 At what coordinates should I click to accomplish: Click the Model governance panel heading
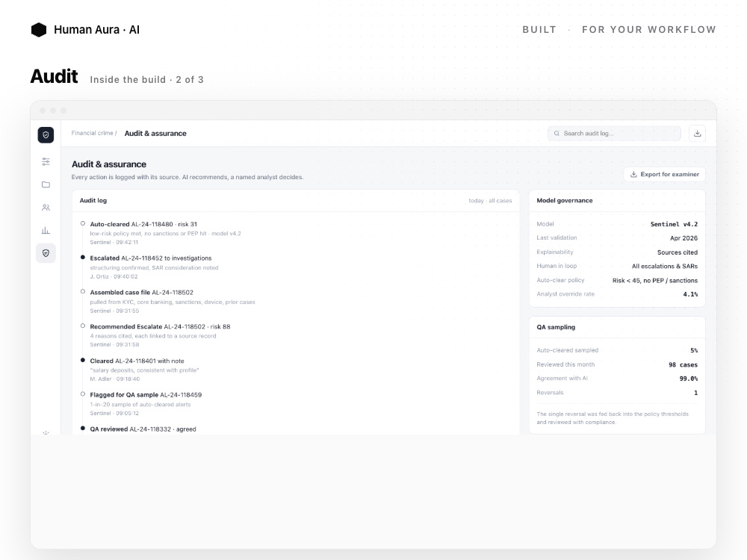(x=565, y=200)
